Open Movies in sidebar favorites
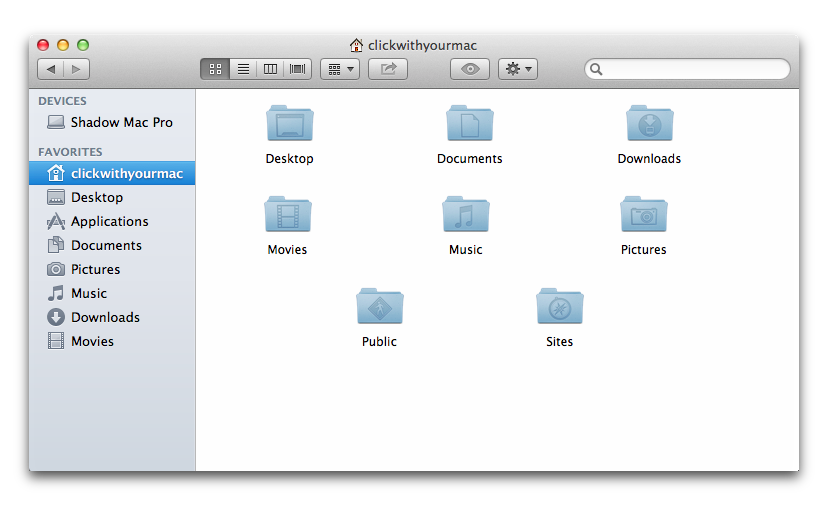The height and width of the screenshot is (506, 829). 112,342
